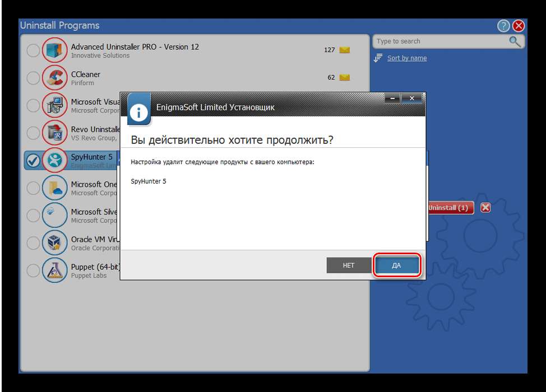Click the Microsoft Visual program icon
This screenshot has height=392, width=546.
55,105
